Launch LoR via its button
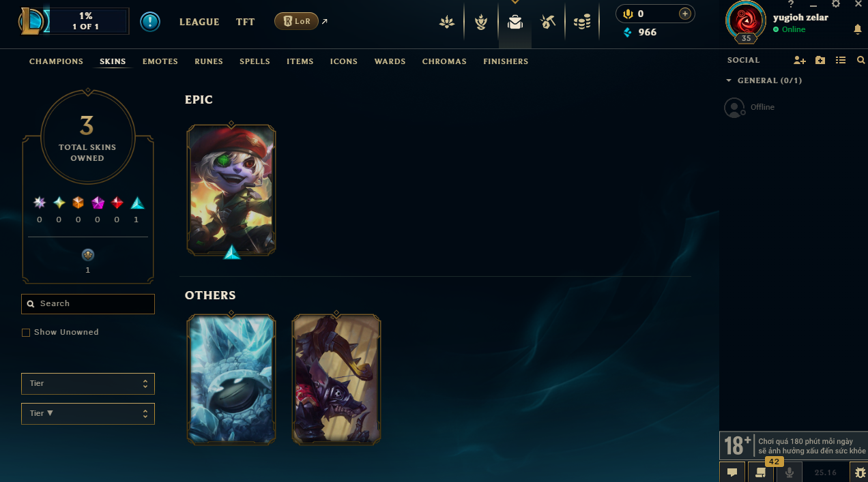 [296, 21]
